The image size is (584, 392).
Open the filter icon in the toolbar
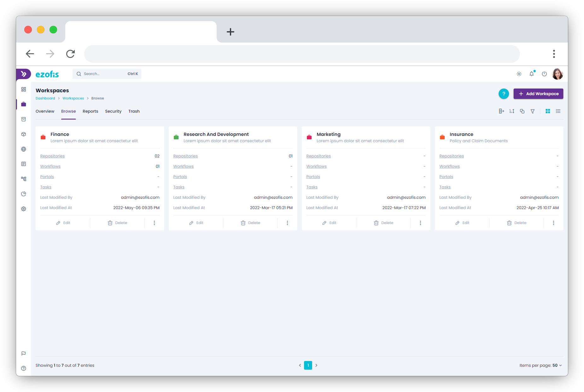click(533, 111)
